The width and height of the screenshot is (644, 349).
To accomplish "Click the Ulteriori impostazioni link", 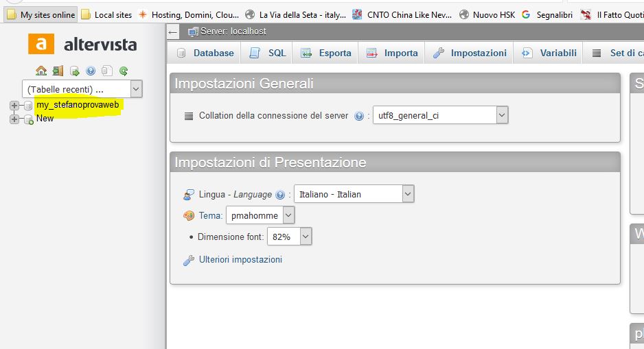I will click(x=240, y=260).
